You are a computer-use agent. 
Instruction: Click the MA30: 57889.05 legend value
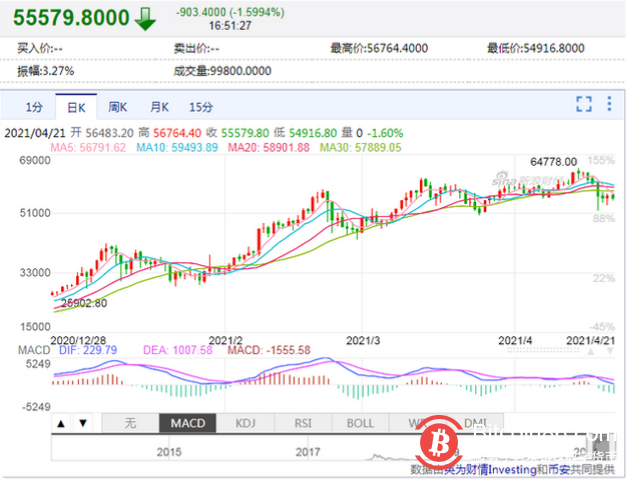click(x=361, y=148)
